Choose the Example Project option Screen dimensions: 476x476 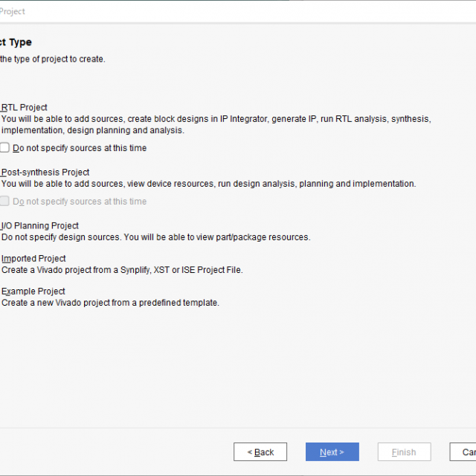click(x=33, y=292)
